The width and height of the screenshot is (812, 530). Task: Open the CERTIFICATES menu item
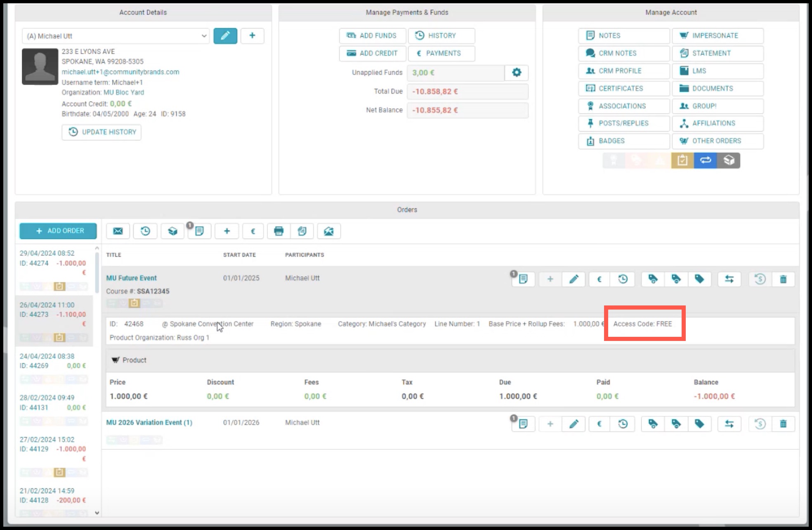click(624, 88)
